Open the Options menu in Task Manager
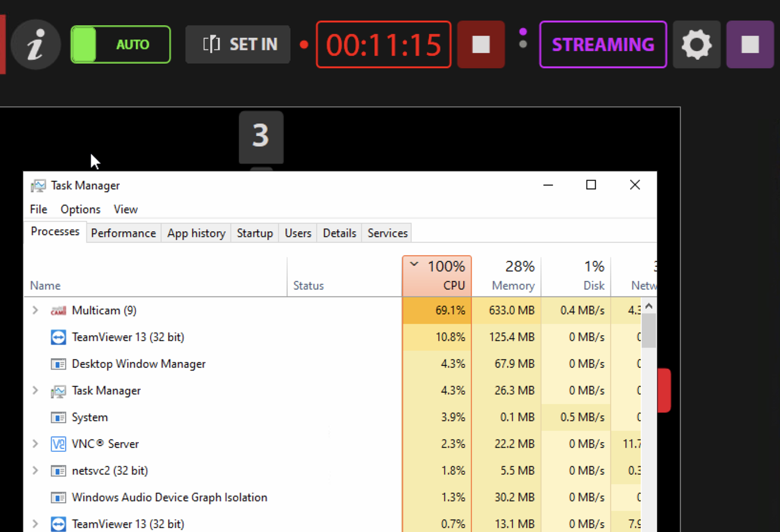This screenshot has height=532, width=780. click(x=81, y=209)
